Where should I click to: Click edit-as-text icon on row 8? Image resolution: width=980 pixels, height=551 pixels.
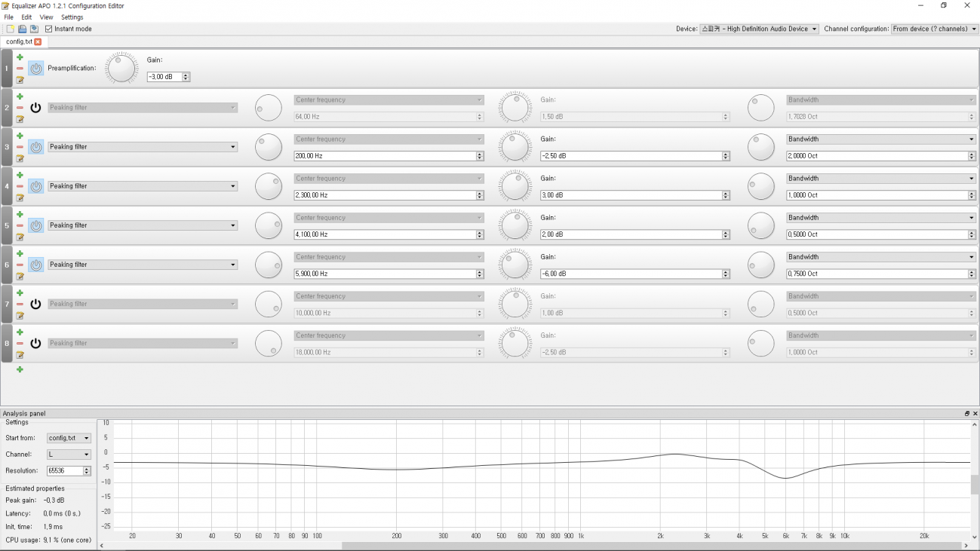pyautogui.click(x=20, y=354)
